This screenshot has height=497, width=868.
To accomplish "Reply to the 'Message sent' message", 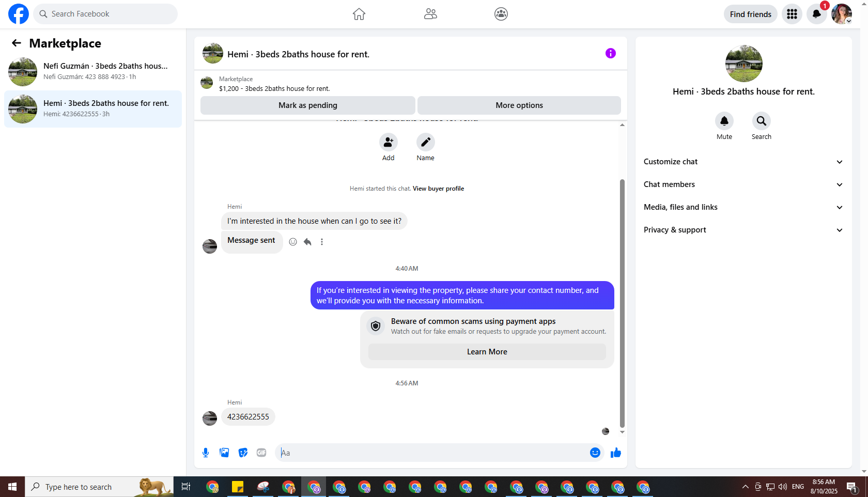I will point(307,242).
